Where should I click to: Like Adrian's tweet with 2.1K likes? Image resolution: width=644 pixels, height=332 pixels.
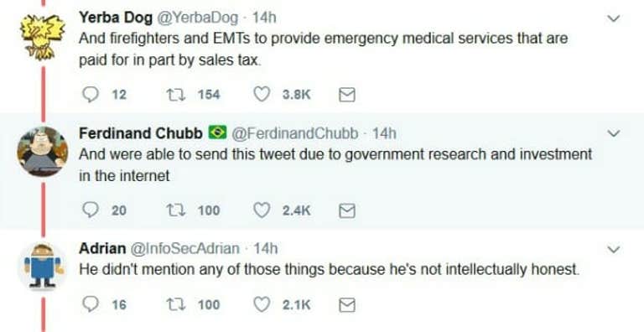(x=261, y=304)
